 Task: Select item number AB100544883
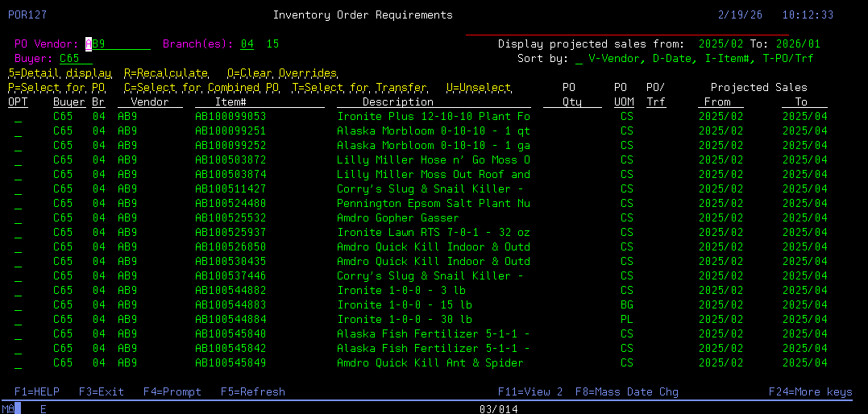230,305
